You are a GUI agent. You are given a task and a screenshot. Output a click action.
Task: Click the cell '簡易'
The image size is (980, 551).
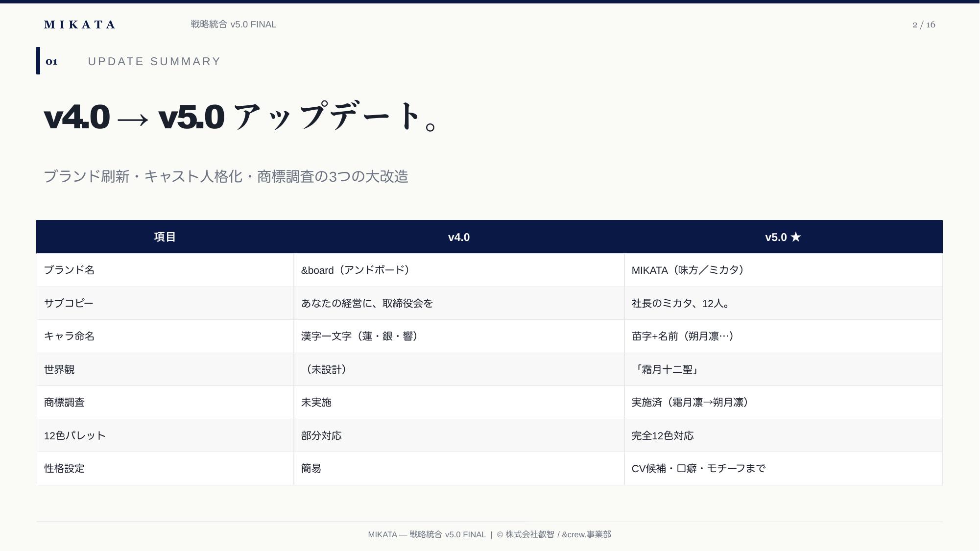pos(459,469)
